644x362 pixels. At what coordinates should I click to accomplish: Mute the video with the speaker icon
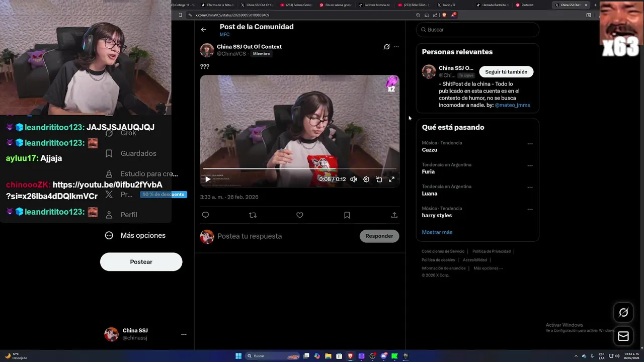pyautogui.click(x=354, y=179)
